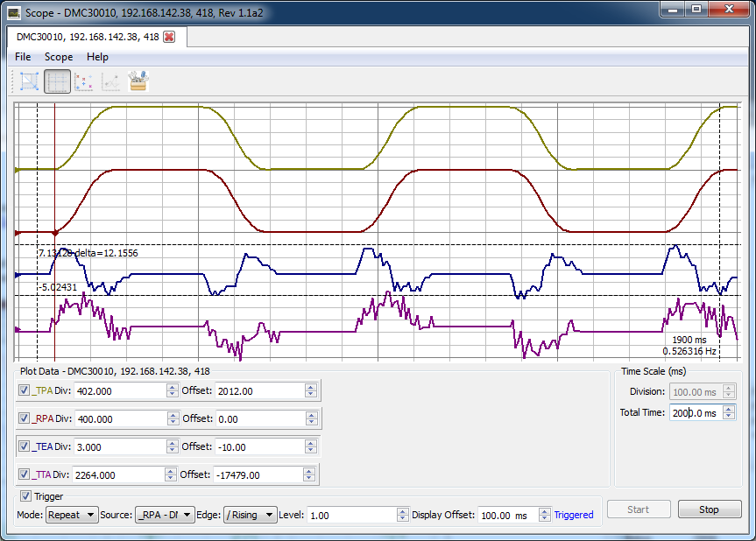Decrease the Display Offset with the down arrow
Screen dimensions: 756x541
pos(544,518)
